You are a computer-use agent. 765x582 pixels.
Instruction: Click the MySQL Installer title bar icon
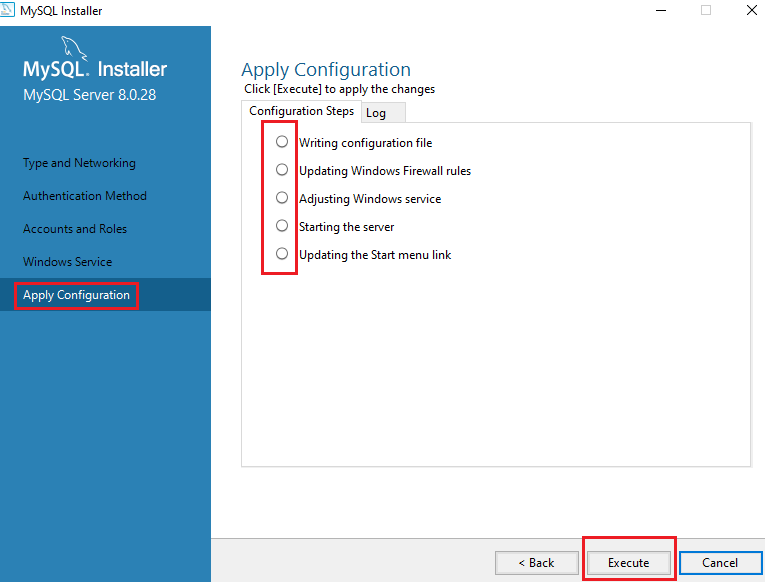pyautogui.click(x=7, y=9)
